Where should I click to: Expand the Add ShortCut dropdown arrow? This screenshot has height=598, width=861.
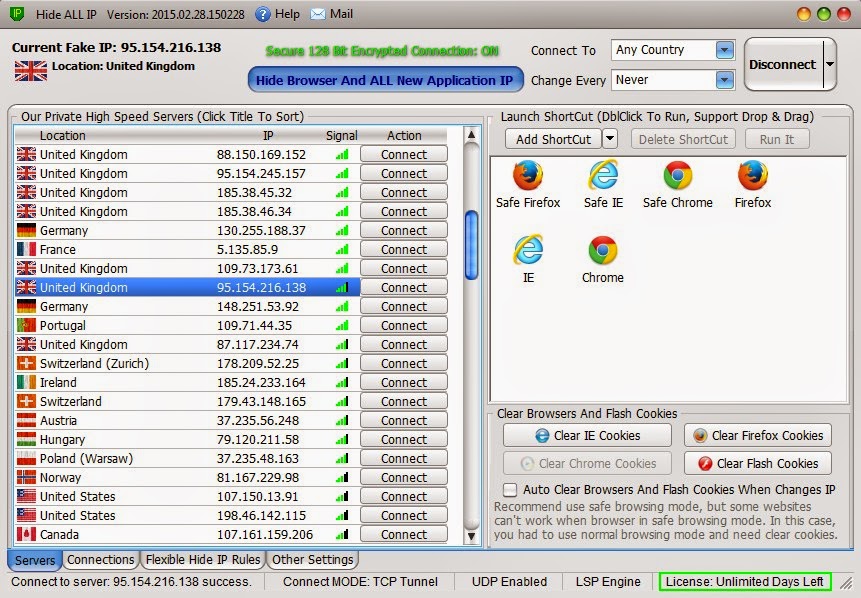coord(610,139)
